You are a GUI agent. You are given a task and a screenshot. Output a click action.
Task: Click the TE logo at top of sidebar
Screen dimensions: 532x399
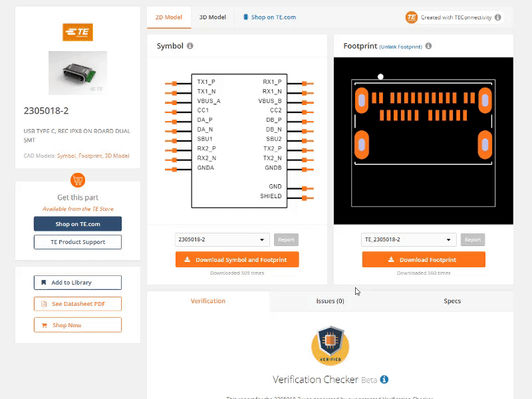point(78,32)
